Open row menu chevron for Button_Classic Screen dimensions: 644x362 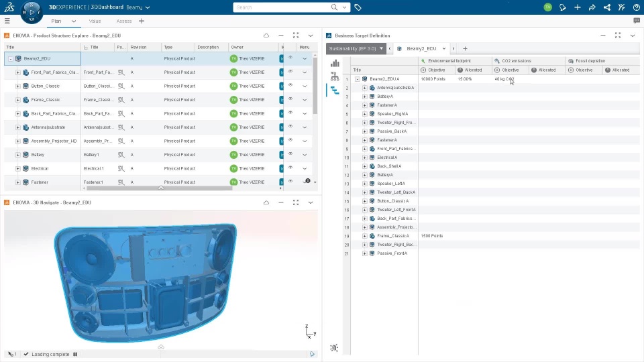pos(305,86)
